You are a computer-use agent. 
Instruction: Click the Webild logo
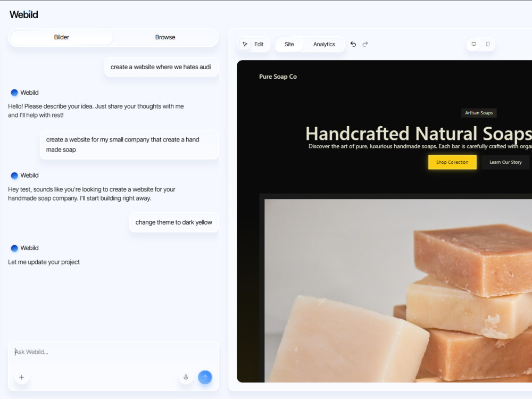click(x=24, y=14)
